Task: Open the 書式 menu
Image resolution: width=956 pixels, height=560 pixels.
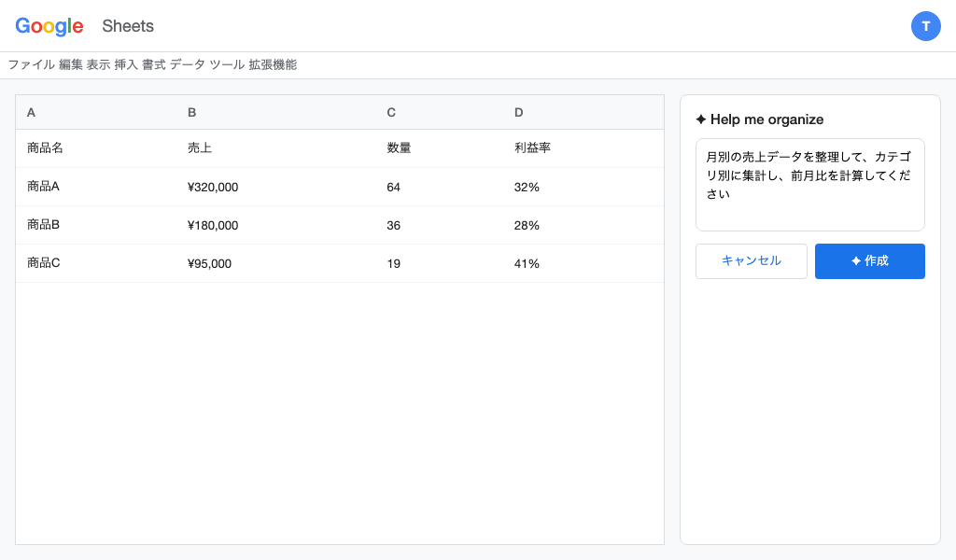Action: [153, 64]
